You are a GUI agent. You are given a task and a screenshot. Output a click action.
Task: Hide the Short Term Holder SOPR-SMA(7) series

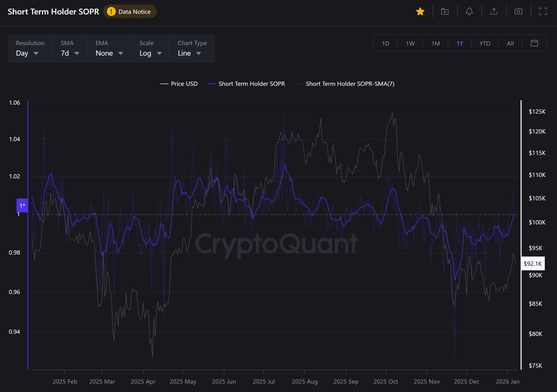click(345, 84)
